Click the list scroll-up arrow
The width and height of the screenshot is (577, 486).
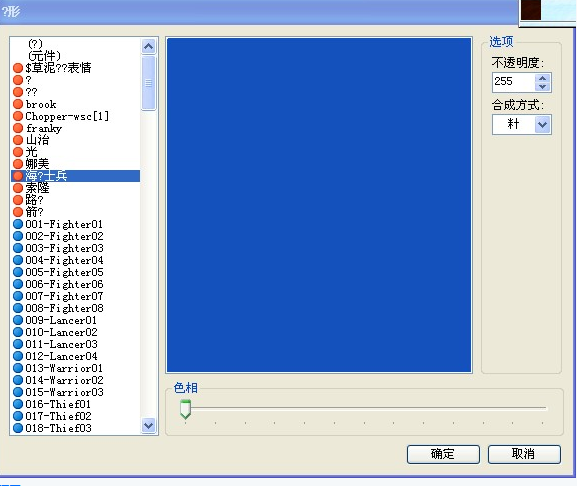click(x=148, y=46)
